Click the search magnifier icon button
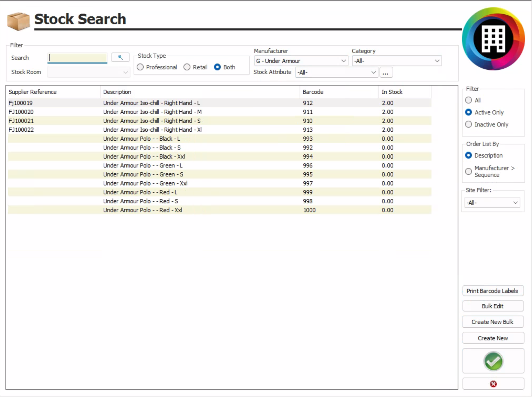 120,57
